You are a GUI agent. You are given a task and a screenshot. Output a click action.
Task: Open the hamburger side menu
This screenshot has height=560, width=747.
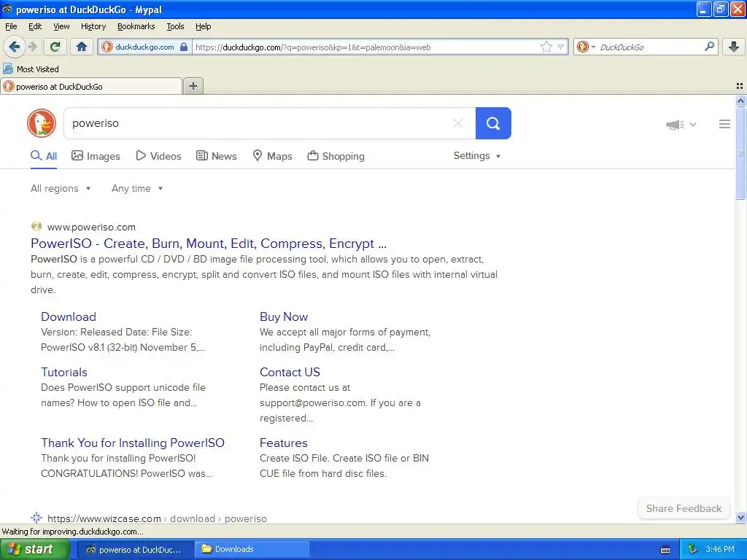[724, 124]
